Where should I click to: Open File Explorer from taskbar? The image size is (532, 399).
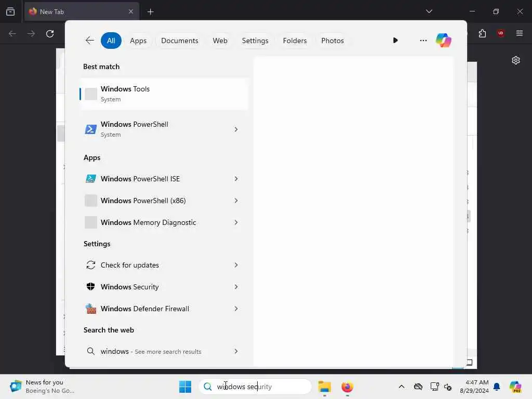point(324,387)
